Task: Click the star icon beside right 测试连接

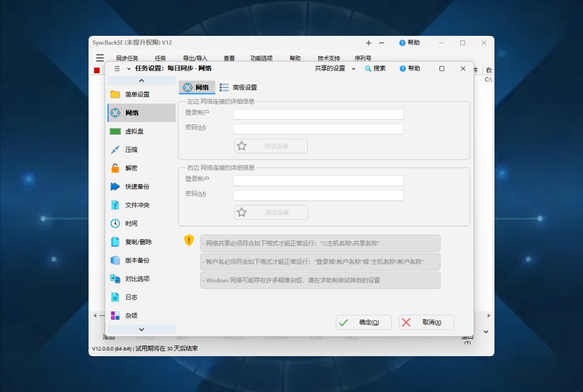Action: pyautogui.click(x=242, y=212)
